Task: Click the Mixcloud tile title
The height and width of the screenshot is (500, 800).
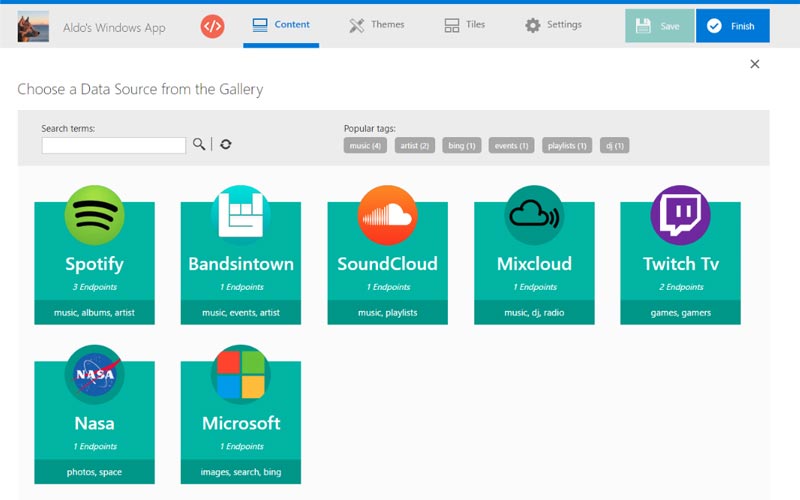Action: click(x=534, y=264)
